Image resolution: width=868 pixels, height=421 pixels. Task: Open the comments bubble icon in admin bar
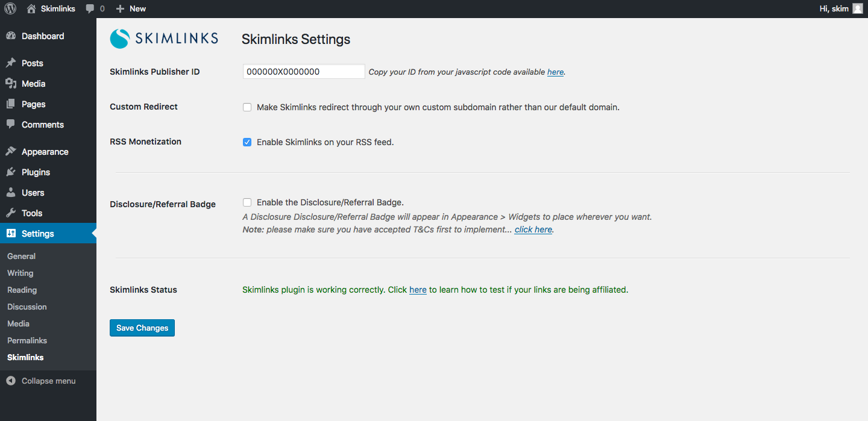click(90, 8)
